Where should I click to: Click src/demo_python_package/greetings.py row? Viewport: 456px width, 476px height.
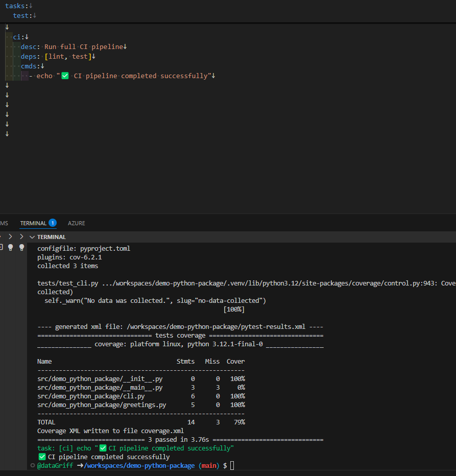[141, 405]
